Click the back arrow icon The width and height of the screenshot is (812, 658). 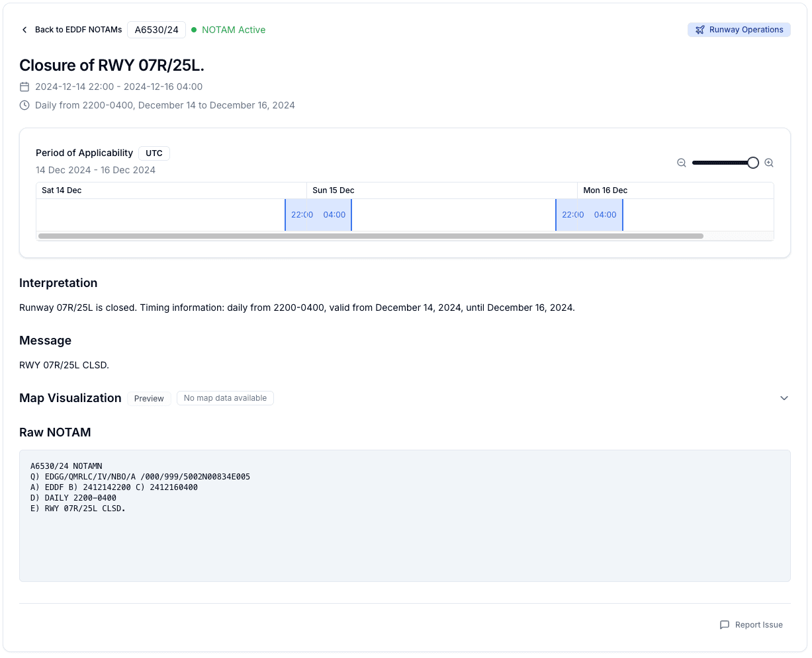pyautogui.click(x=24, y=30)
